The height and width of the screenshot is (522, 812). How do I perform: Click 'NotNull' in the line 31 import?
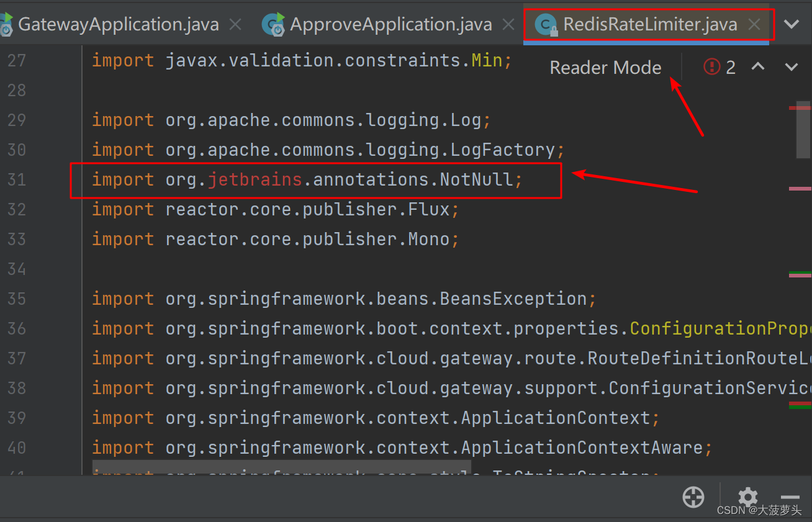tap(477, 180)
